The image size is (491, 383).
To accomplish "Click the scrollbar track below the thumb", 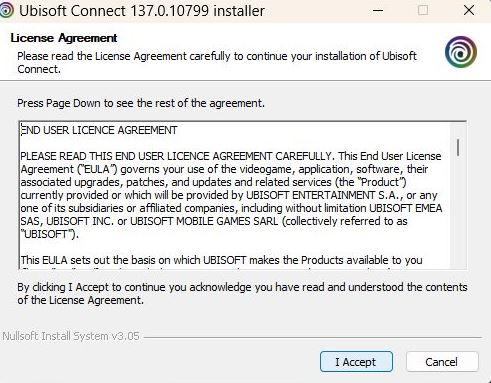I will (458, 213).
